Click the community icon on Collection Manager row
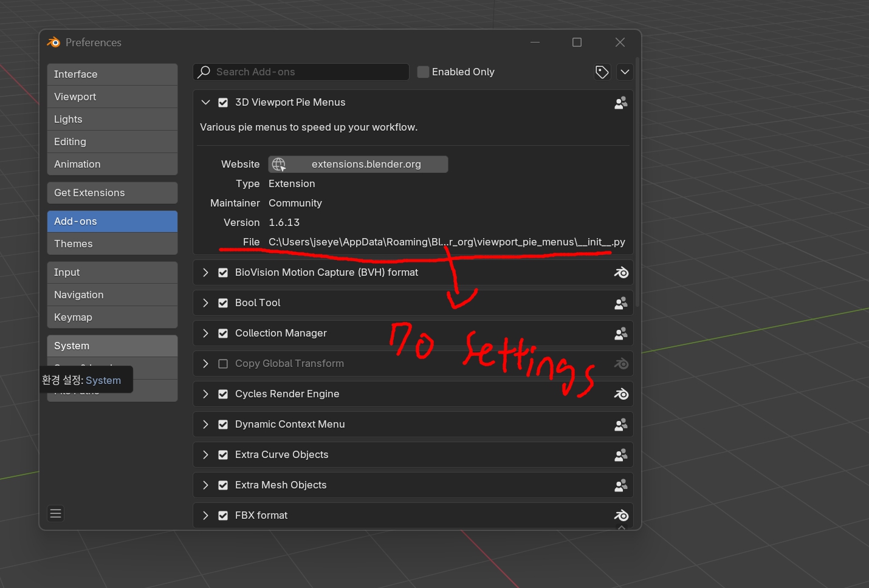Screen dimensions: 869x588 (x=620, y=333)
